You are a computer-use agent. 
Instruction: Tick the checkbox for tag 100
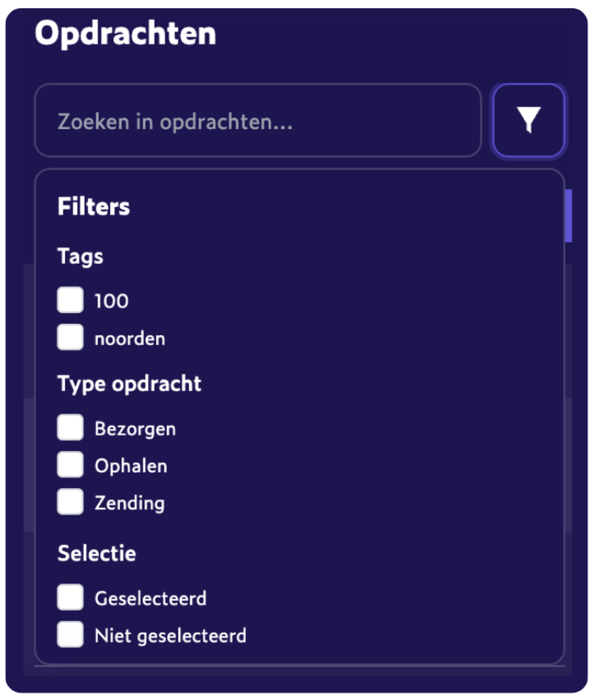[70, 300]
